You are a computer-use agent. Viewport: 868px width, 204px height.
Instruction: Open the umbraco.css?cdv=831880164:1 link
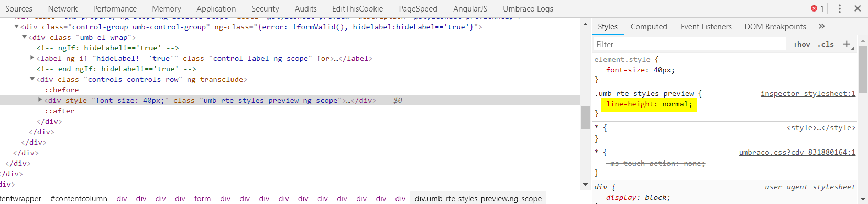[x=797, y=152]
